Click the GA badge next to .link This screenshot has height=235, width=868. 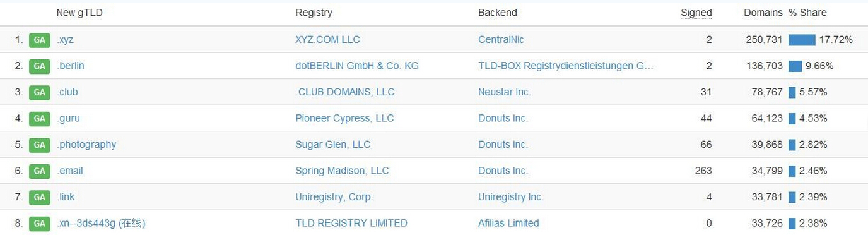pos(40,197)
